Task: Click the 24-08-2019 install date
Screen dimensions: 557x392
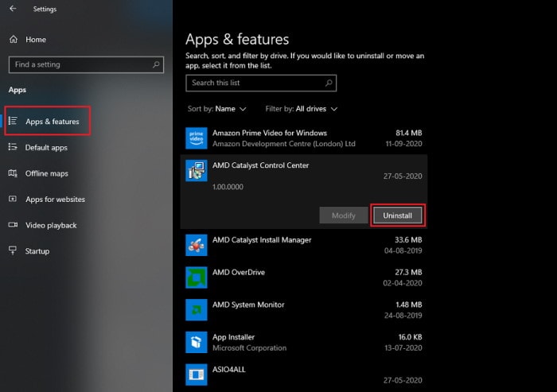Action: coord(403,316)
